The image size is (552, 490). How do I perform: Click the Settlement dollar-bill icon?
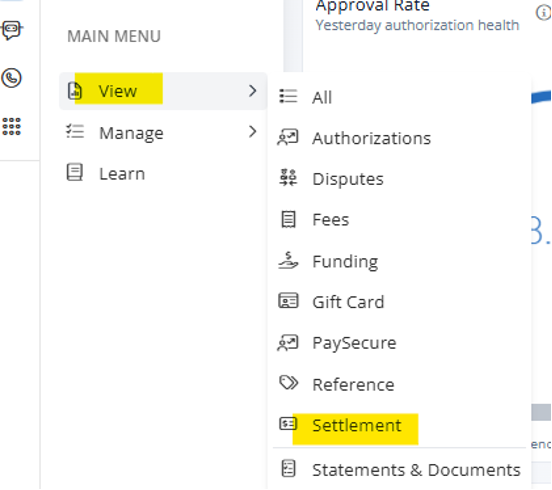288,423
